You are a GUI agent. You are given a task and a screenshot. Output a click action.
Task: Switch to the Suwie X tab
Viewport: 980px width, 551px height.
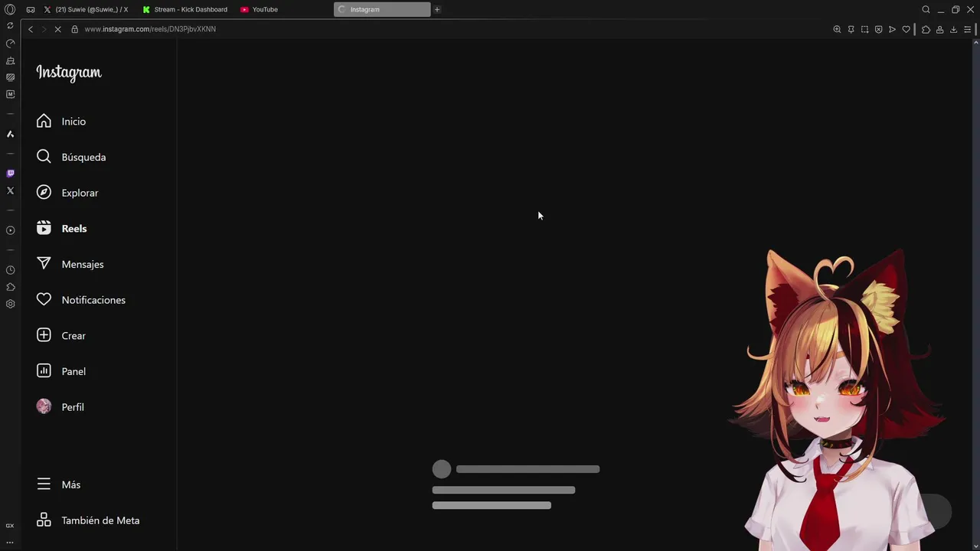86,9
